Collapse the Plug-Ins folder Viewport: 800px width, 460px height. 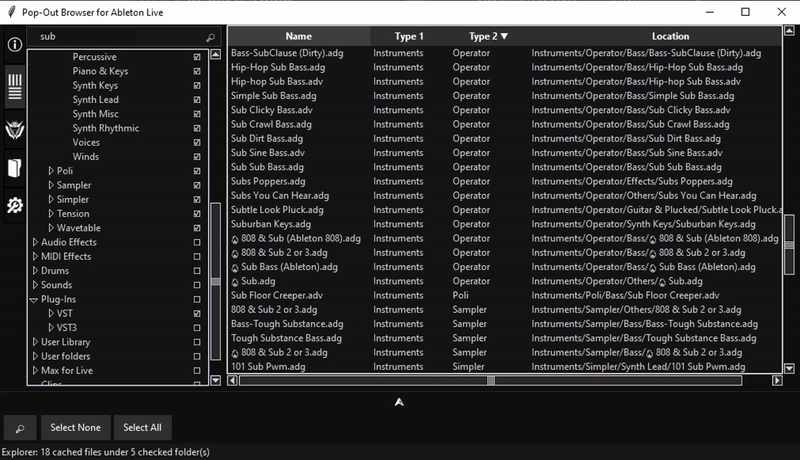pos(34,300)
